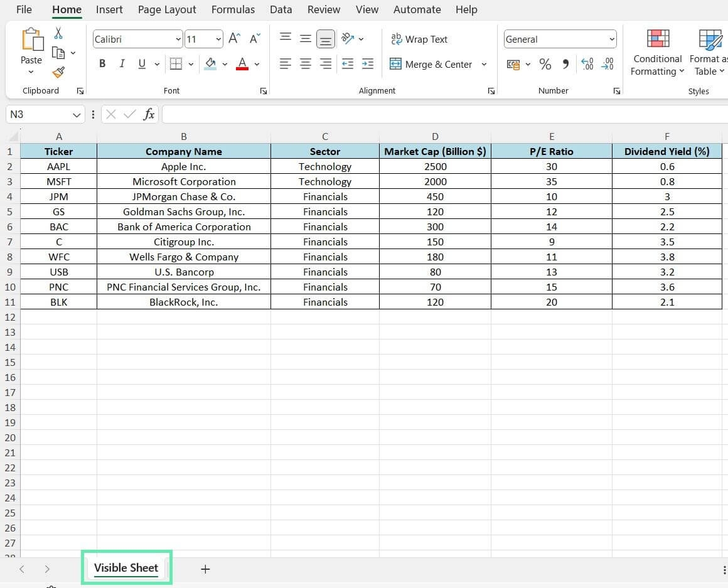Select the Format Painter brush icon
This screenshot has width=728, height=588.
(58, 72)
